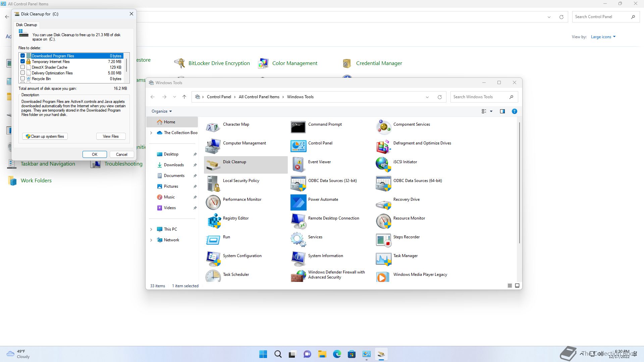This screenshot has width=644, height=362.
Task: Open Local Security Policy icon
Action: tap(213, 184)
